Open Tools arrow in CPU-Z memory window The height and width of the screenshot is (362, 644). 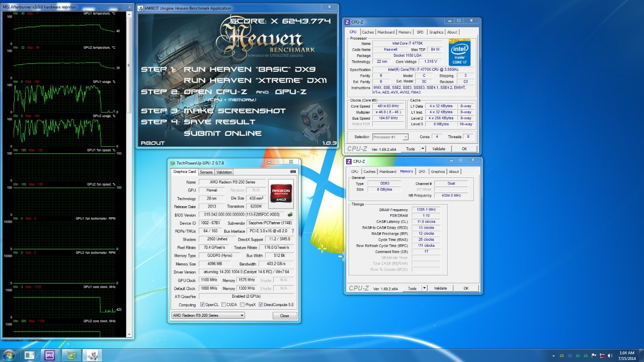(x=424, y=288)
